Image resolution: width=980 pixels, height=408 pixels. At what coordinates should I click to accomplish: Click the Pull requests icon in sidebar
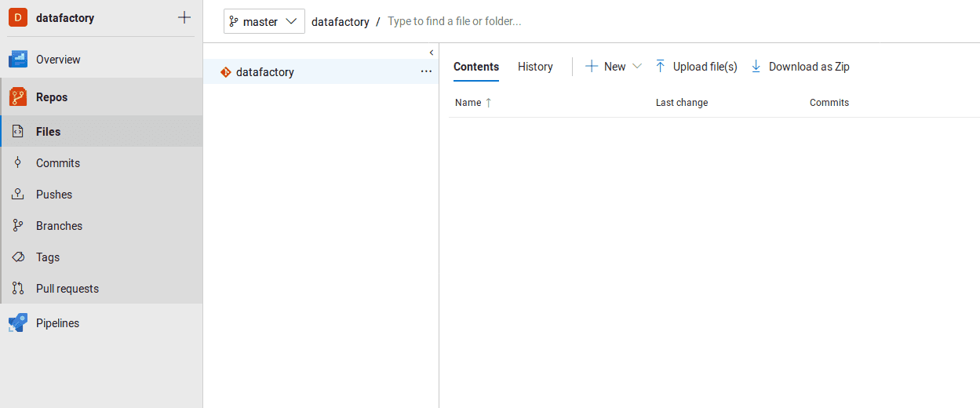point(18,289)
